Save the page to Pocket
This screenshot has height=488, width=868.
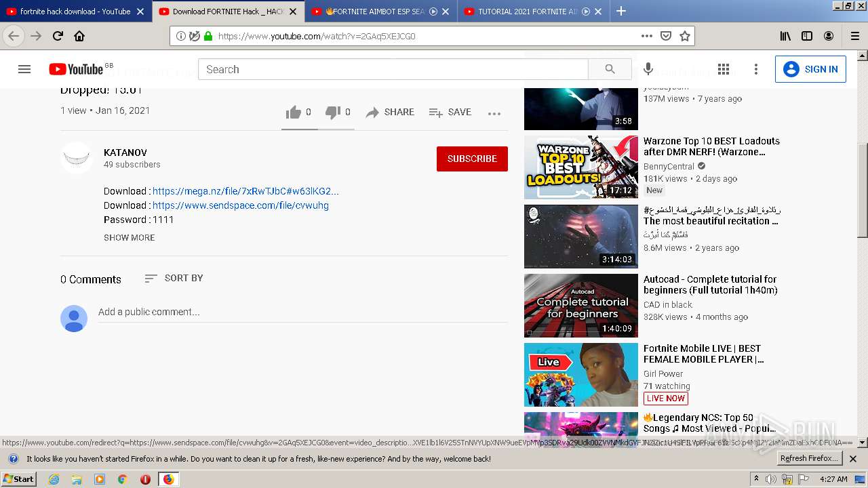click(x=666, y=36)
